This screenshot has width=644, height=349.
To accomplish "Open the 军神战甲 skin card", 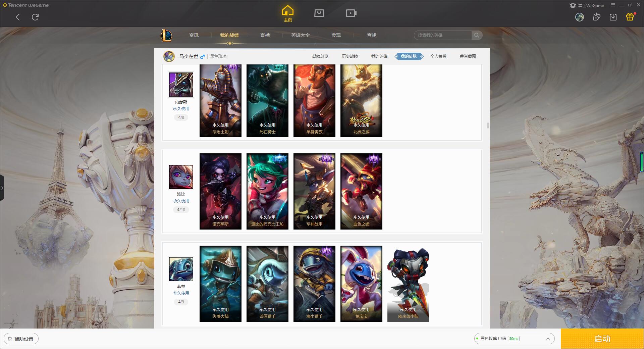I will coord(314,191).
